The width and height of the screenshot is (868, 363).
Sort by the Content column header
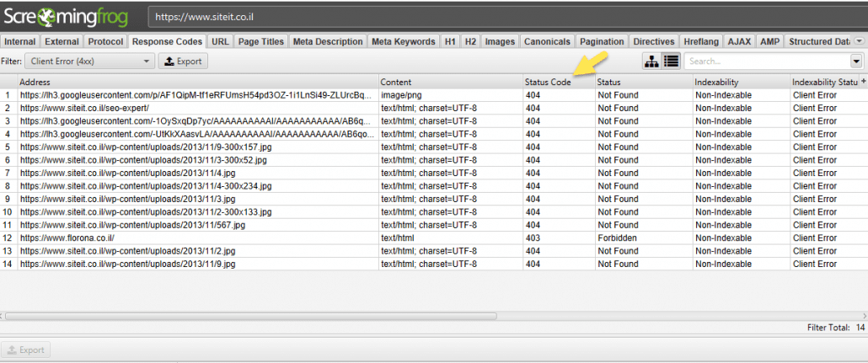click(451, 82)
